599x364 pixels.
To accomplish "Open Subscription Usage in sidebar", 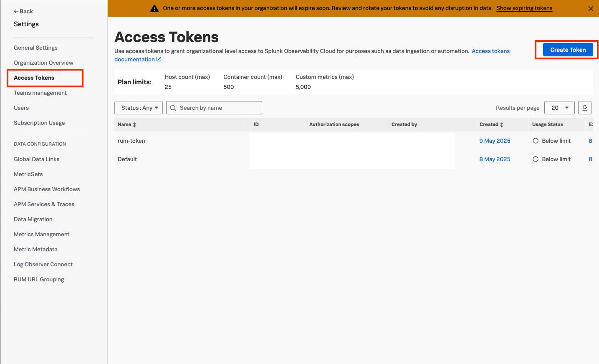I will click(39, 123).
